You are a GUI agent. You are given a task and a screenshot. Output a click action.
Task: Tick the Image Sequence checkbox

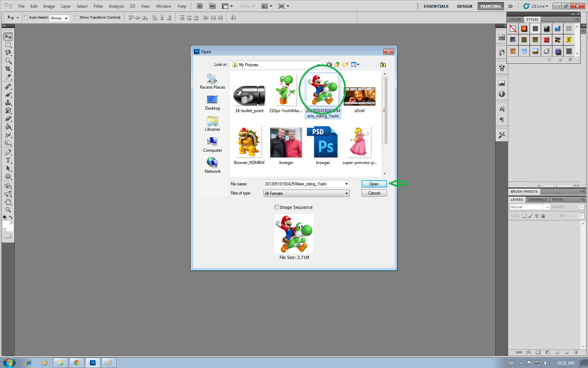[x=277, y=207]
